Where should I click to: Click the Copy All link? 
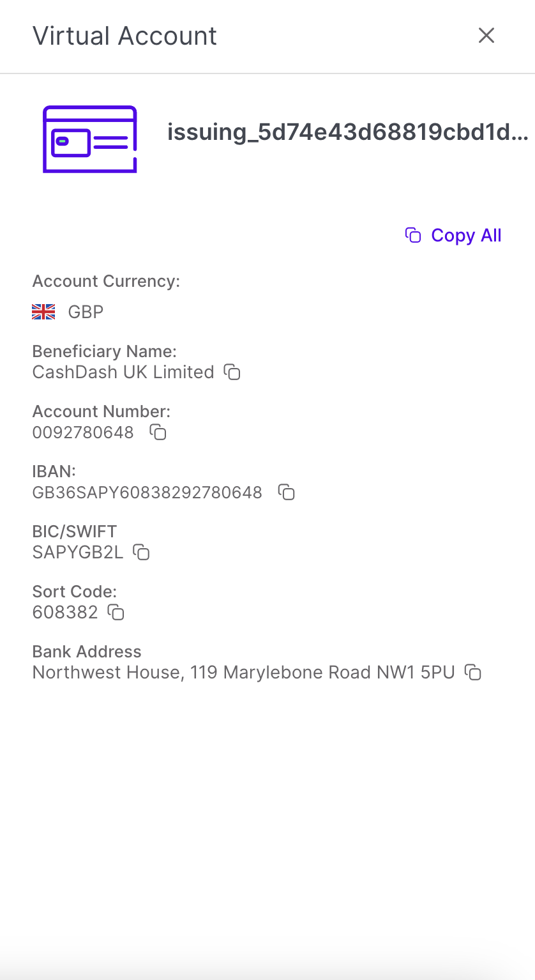tap(453, 235)
